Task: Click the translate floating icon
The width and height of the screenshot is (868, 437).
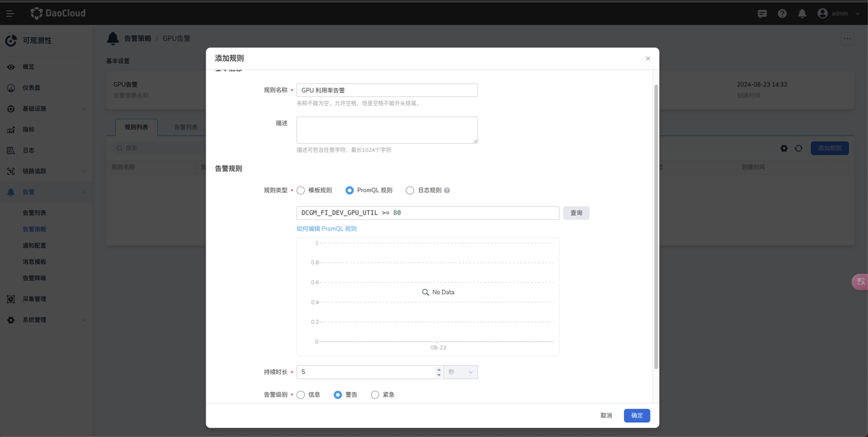Action: pyautogui.click(x=860, y=282)
